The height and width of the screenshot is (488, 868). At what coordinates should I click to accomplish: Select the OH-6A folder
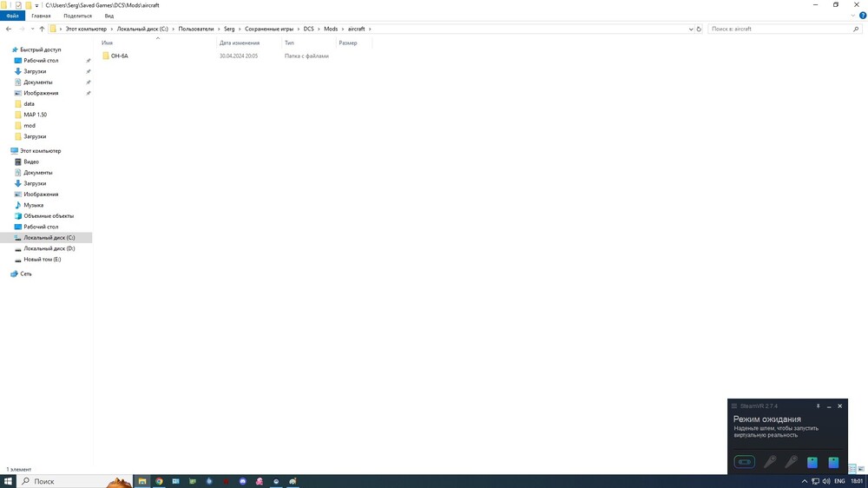coord(119,56)
